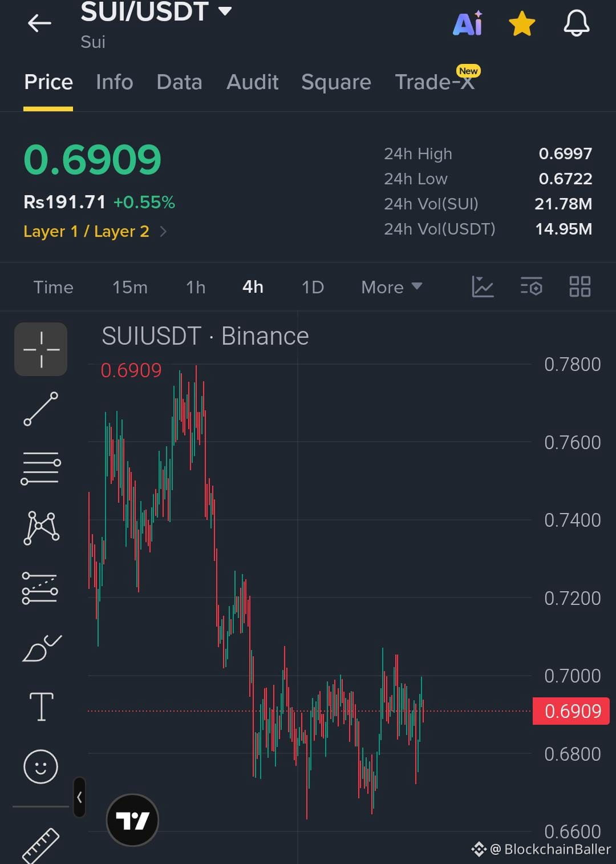Select the horizontal lines Fibonacci tool
The width and height of the screenshot is (616, 864).
(x=40, y=469)
